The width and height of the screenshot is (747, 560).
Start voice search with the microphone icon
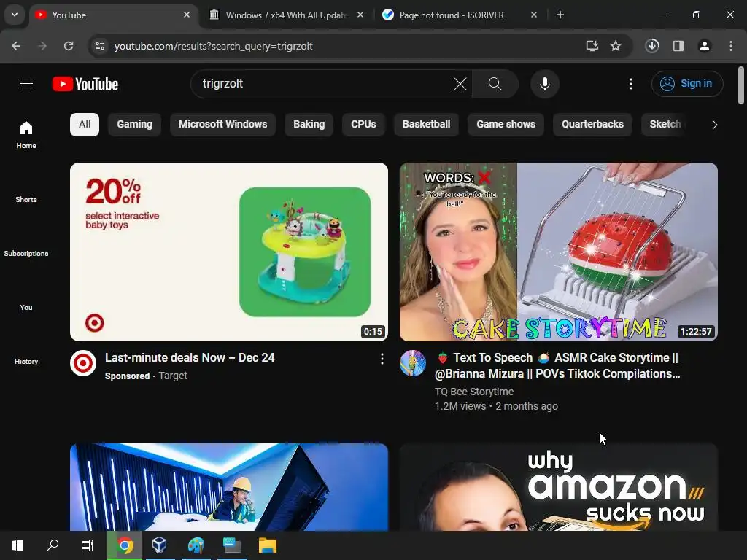tap(544, 85)
